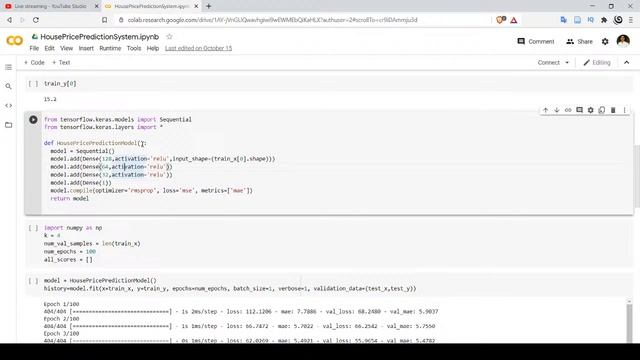Bookmark this page in address bar
The height and width of the screenshot is (360, 640).
(x=104, y=20)
